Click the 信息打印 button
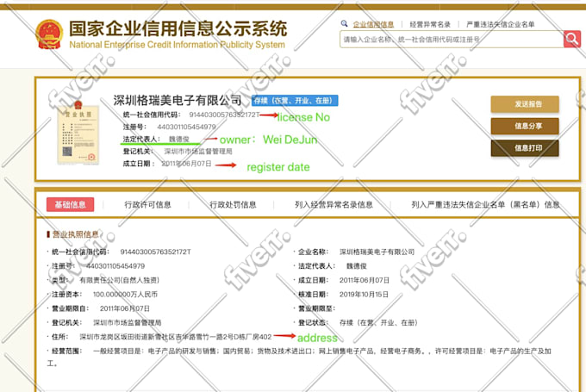Screen dimensions: 586x392 (x=525, y=148)
